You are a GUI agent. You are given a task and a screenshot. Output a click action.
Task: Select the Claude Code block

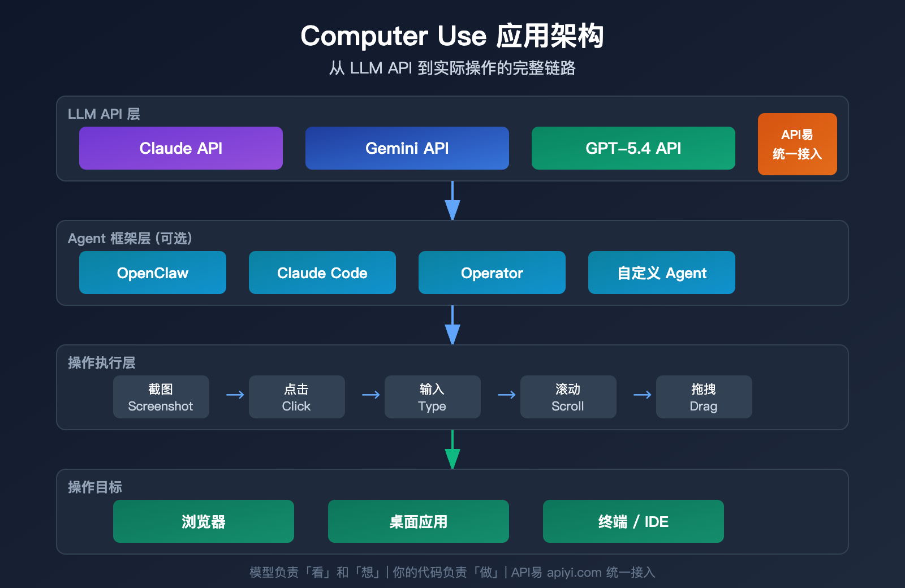click(x=322, y=273)
